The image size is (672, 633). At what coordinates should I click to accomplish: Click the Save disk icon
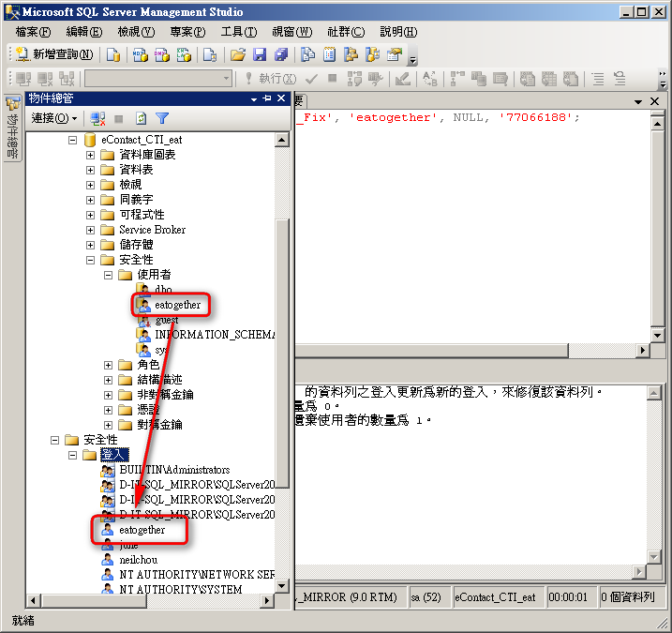tap(260, 55)
